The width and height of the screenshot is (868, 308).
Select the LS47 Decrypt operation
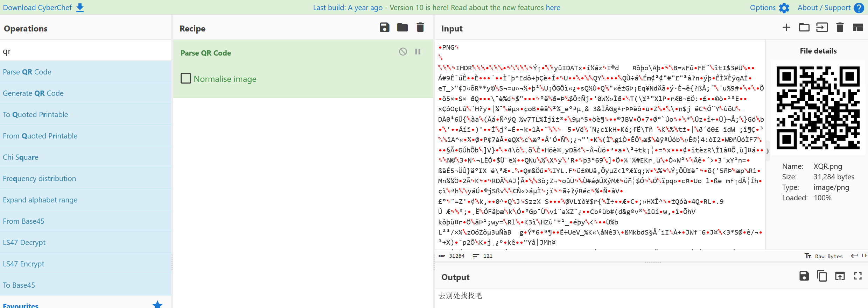(x=86, y=242)
